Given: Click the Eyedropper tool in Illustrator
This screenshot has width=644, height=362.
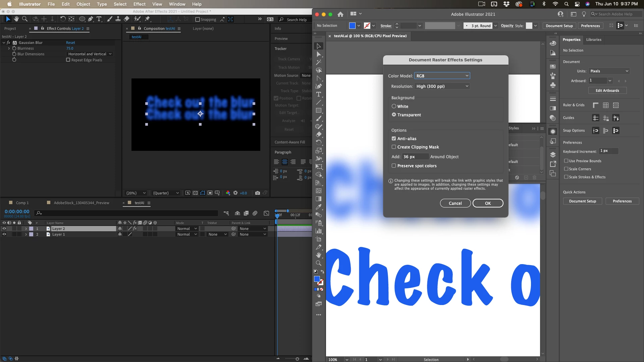Looking at the screenshot, I should click(319, 207).
